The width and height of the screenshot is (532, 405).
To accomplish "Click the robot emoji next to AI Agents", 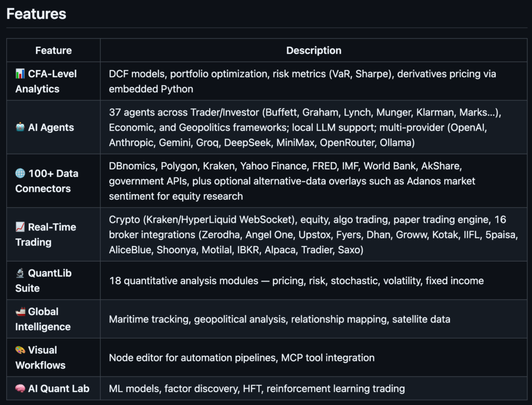I will coord(20,128).
